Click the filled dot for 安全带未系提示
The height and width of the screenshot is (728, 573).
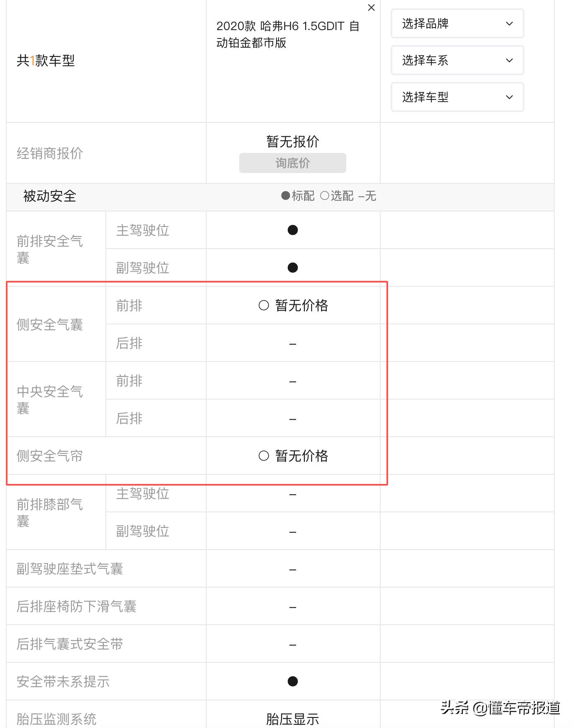point(293,681)
